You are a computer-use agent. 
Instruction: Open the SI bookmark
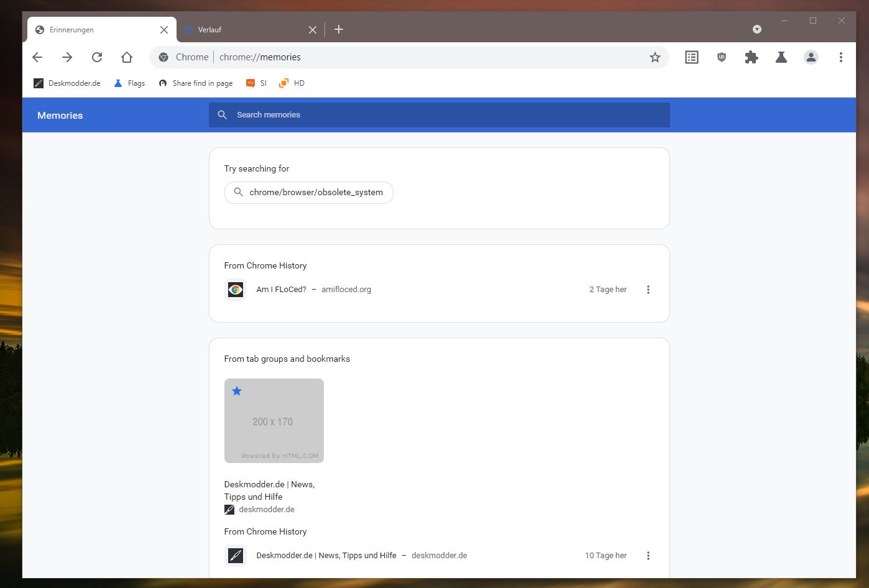[x=257, y=83]
